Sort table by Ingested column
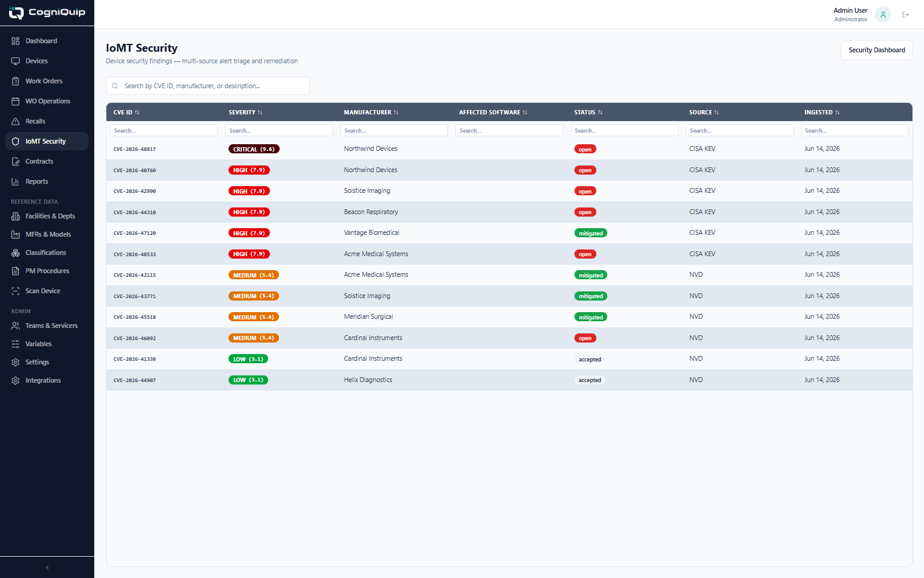Screen dimensions: 924x578 (x=822, y=113)
